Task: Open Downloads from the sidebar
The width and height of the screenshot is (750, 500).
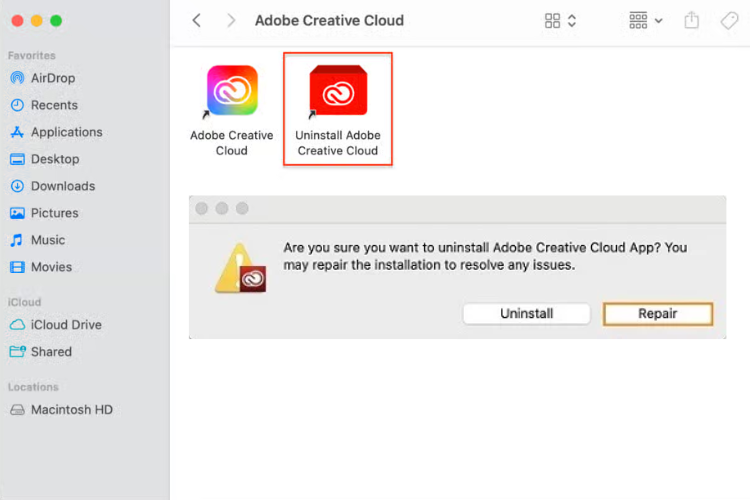Action: 53,186
